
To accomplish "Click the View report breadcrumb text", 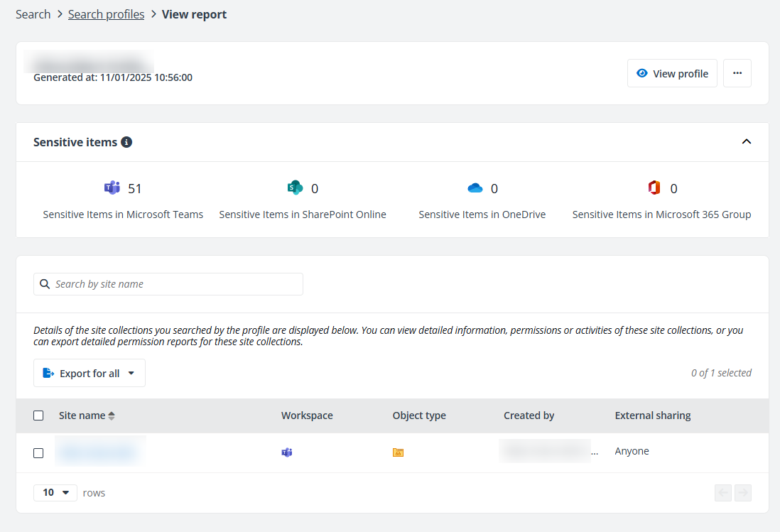I will 194,14.
